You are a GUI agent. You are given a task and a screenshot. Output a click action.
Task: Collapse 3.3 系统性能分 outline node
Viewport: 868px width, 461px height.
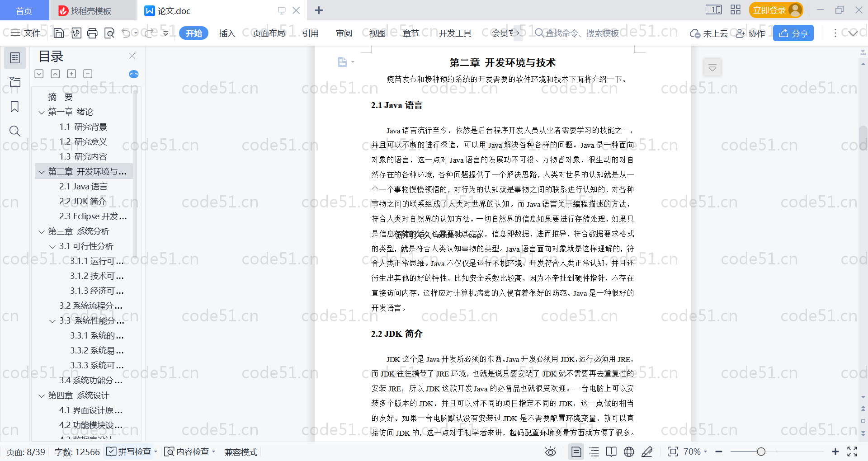(52, 321)
